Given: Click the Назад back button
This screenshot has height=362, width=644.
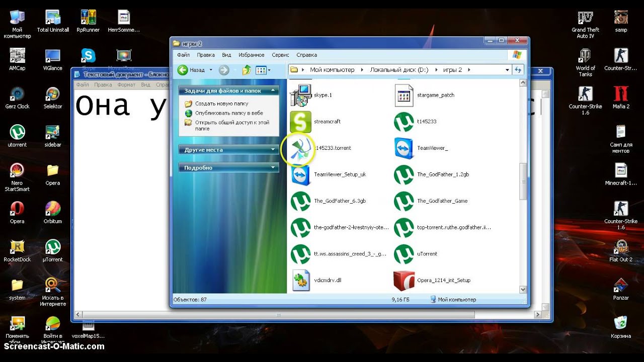Looking at the screenshot, I should (192, 70).
